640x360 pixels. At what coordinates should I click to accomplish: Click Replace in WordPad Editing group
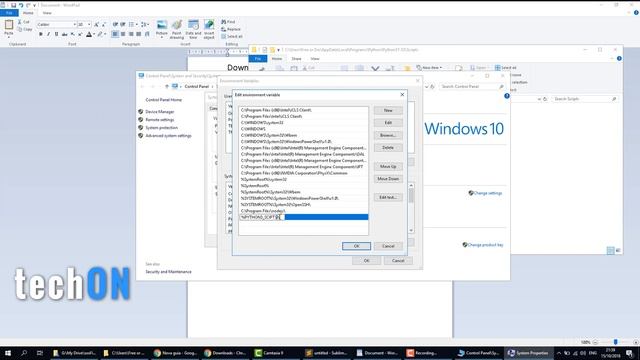[x=231, y=29]
